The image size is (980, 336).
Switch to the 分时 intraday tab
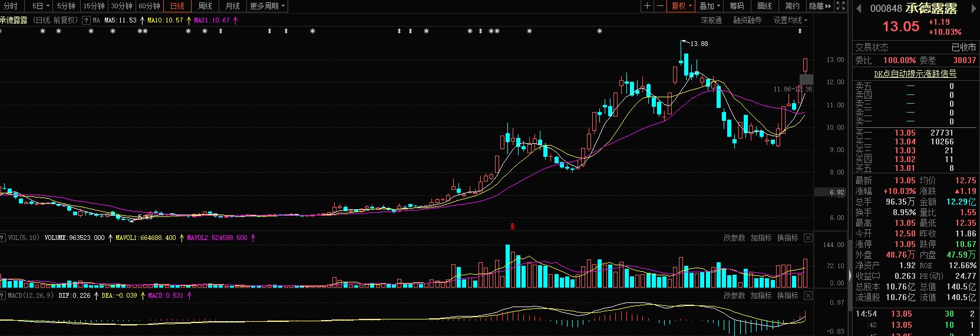[11, 6]
